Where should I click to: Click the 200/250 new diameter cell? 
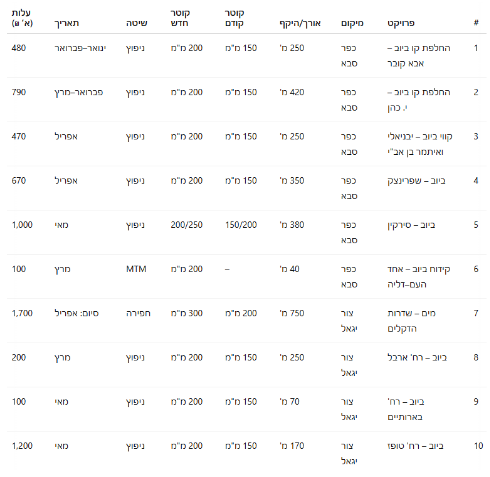coord(186,225)
